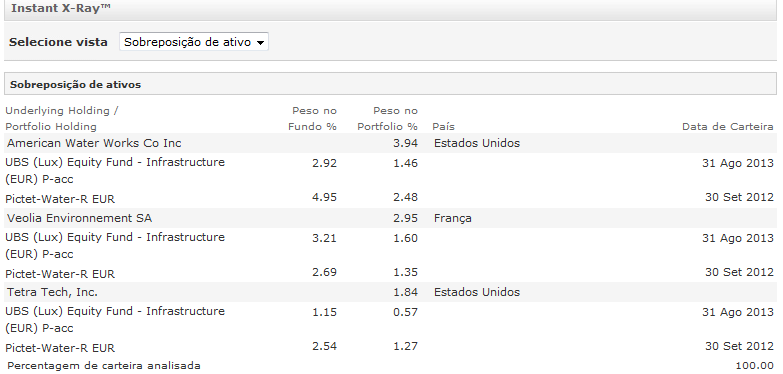Click the 'França' country cell
The image size is (783, 374).
pyautogui.click(x=452, y=219)
